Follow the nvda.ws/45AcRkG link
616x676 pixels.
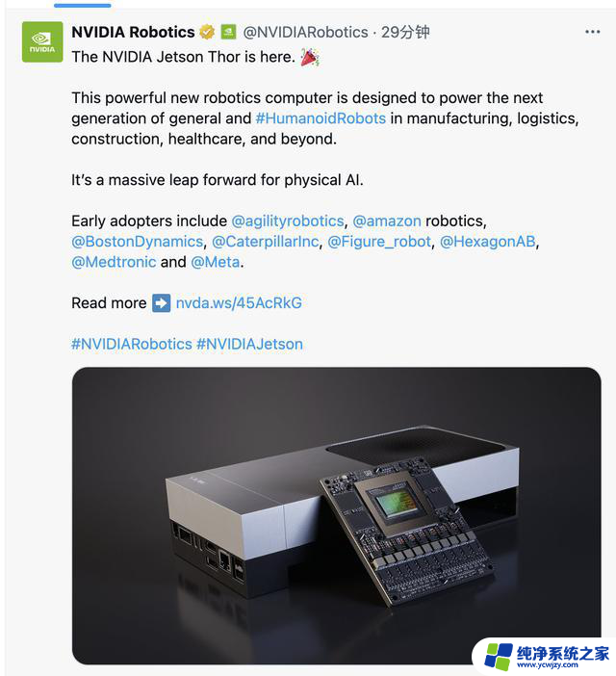(x=239, y=303)
